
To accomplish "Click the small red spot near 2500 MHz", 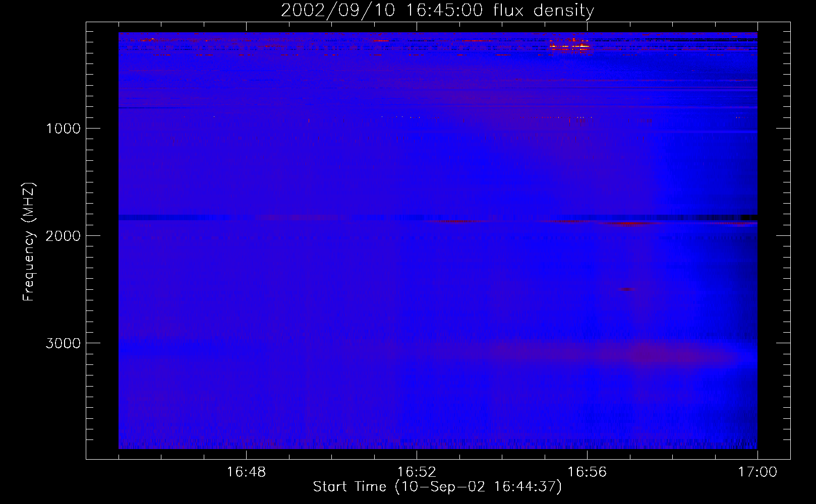I will [x=627, y=289].
